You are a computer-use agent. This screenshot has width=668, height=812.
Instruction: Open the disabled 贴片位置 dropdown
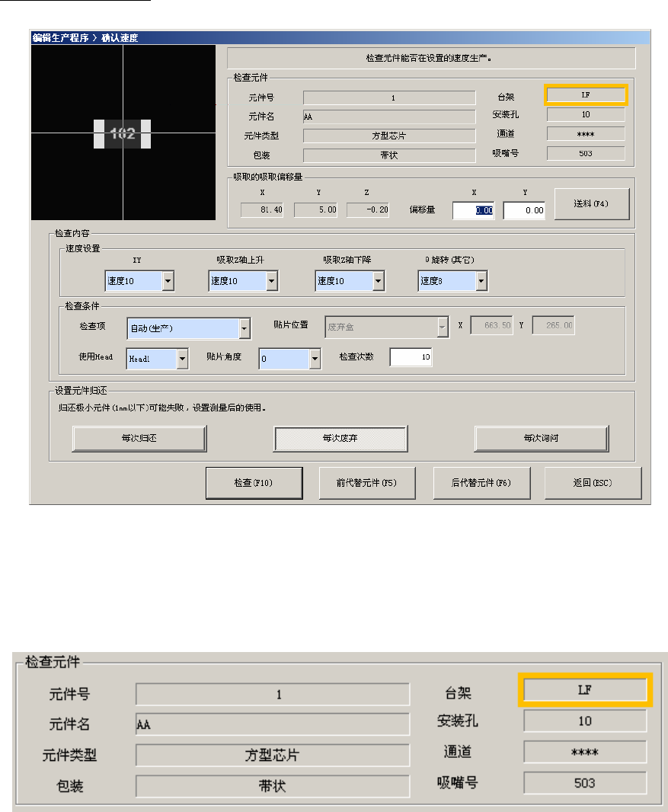point(443,327)
